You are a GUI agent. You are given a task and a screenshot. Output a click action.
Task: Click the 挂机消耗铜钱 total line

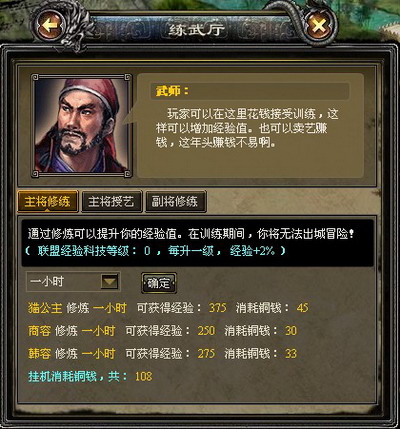[x=90, y=377]
